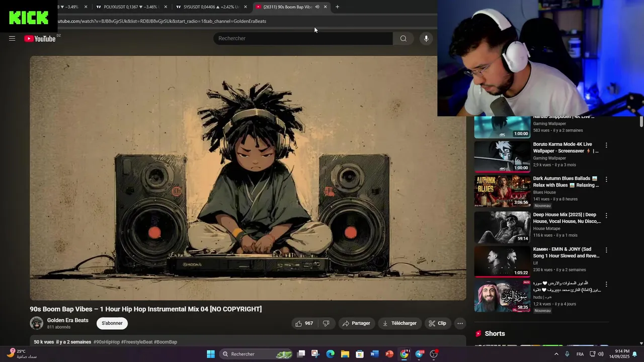Viewport: 644px width, 362px height.
Task: Open Golden Era Beats channel avatar
Action: 37,323
